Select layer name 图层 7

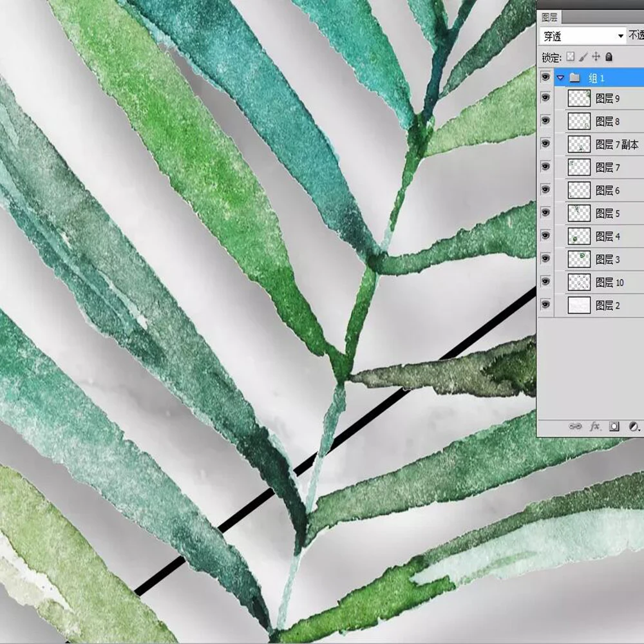tap(607, 167)
